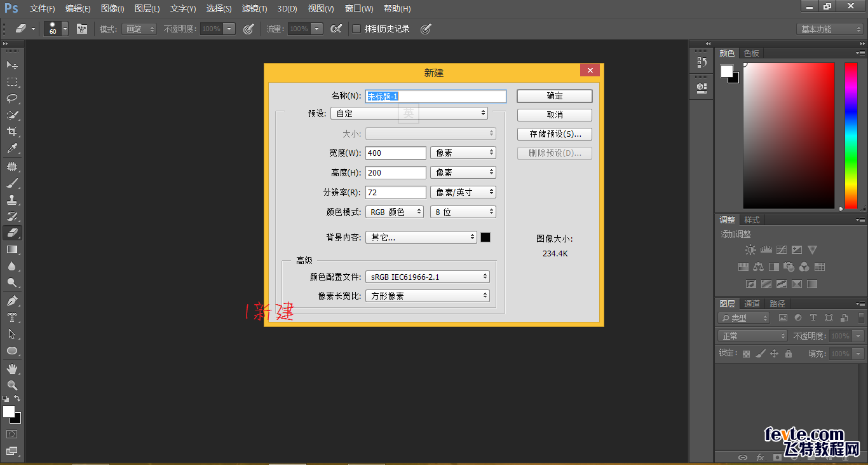Click the 存储预设(S) button
This screenshot has height=465, width=868.
coord(555,134)
